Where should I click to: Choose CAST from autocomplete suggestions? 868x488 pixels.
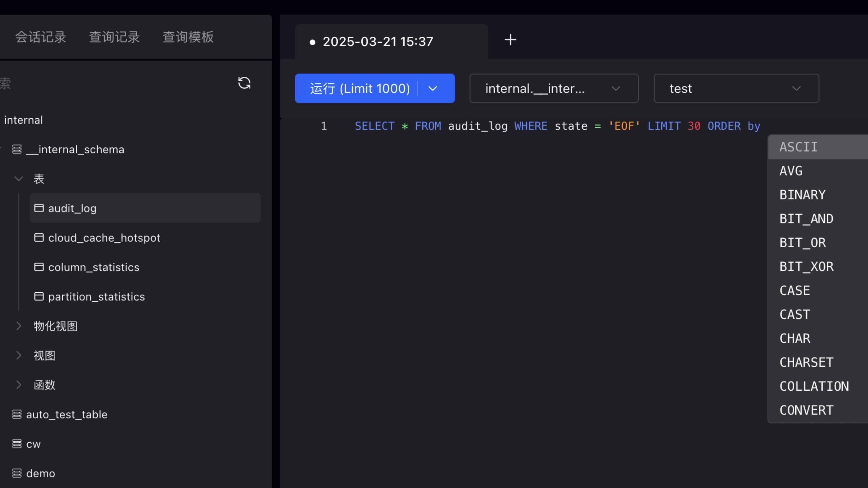pyautogui.click(x=818, y=314)
